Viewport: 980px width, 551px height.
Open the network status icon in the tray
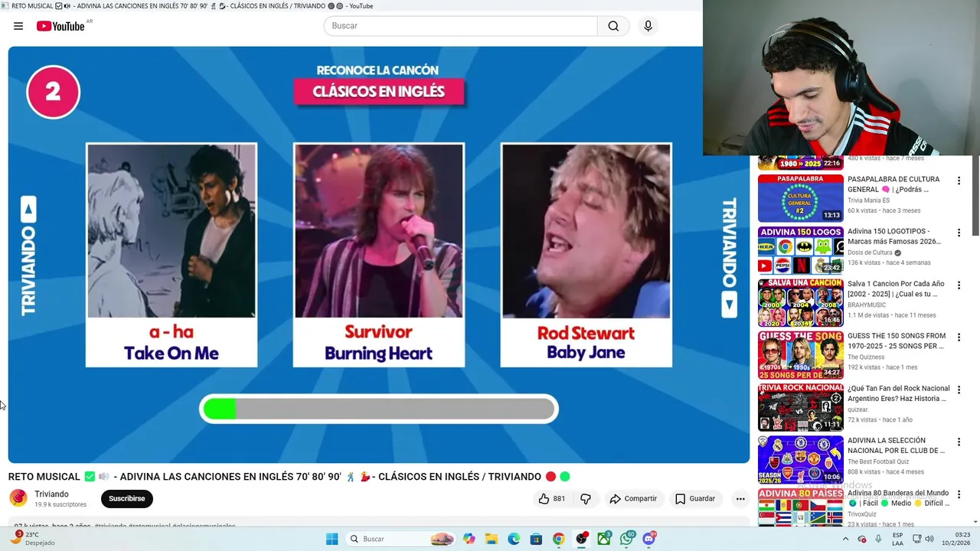coord(916,539)
